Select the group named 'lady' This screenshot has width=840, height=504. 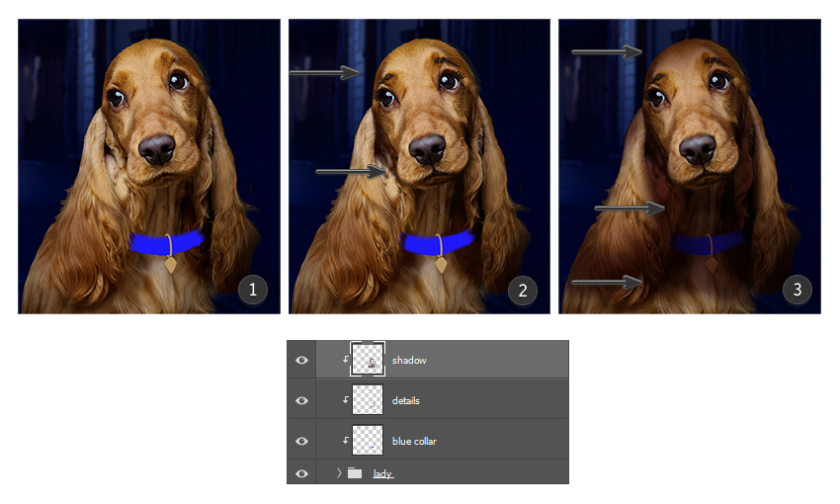pos(383,473)
